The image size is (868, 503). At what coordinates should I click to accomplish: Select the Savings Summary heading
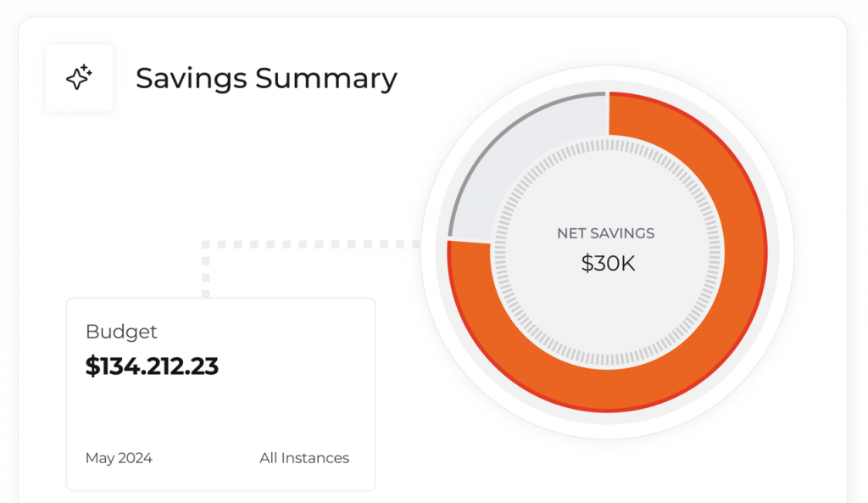266,78
